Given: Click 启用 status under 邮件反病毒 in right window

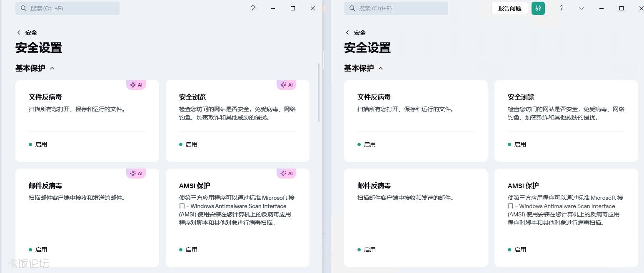Looking at the screenshot, I should [x=367, y=250].
